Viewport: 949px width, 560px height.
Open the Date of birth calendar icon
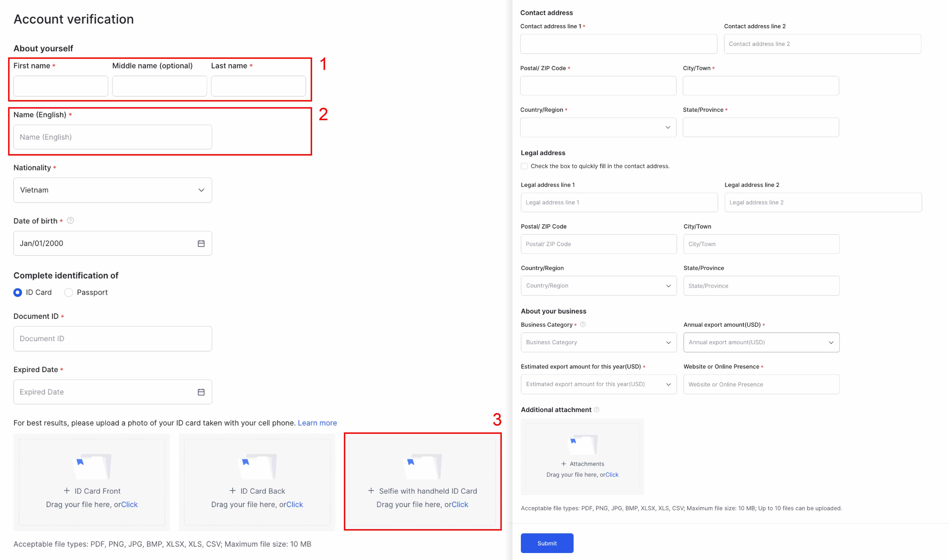pos(201,243)
